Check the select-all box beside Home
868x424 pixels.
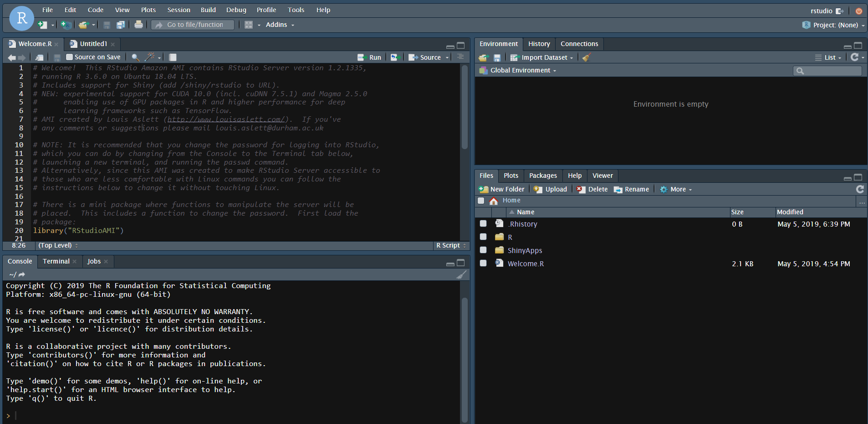481,201
